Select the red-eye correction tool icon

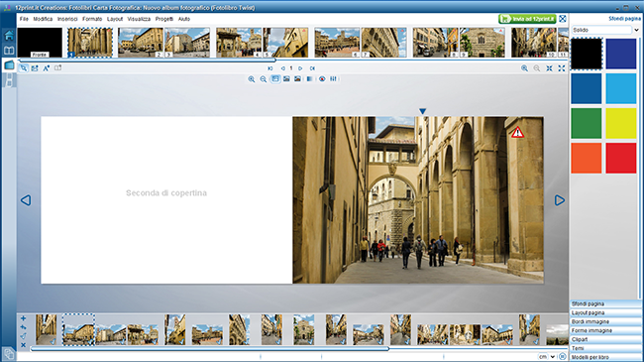pos(322,79)
